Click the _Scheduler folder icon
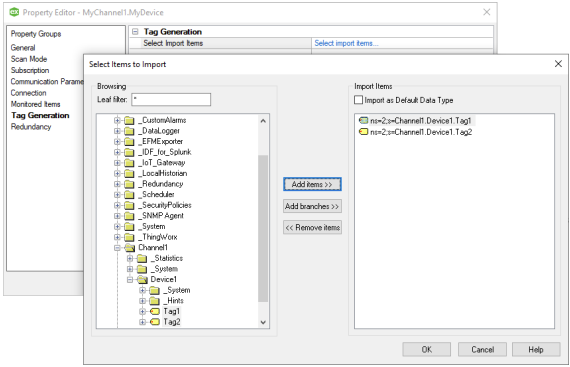This screenshot has height=367, width=570. (x=129, y=195)
